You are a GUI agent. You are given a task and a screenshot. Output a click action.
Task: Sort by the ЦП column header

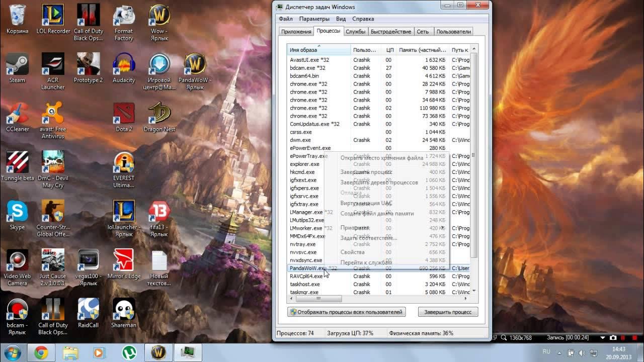point(389,50)
